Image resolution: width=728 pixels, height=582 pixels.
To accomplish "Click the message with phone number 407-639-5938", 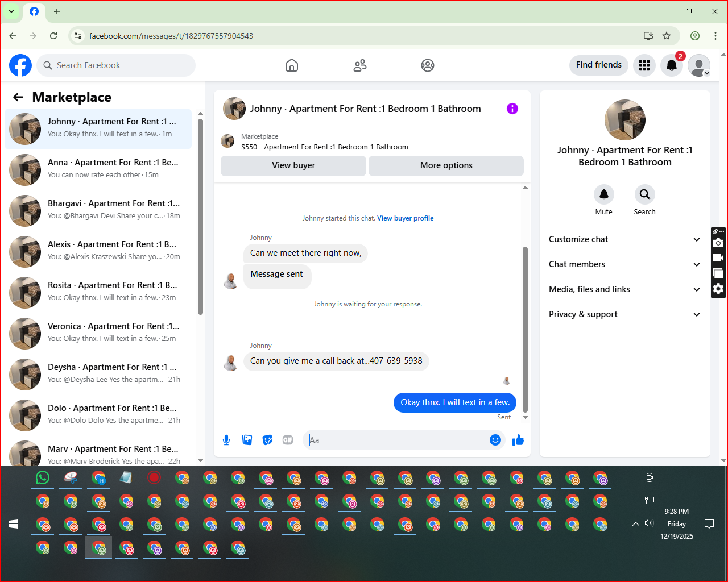I will pyautogui.click(x=336, y=361).
